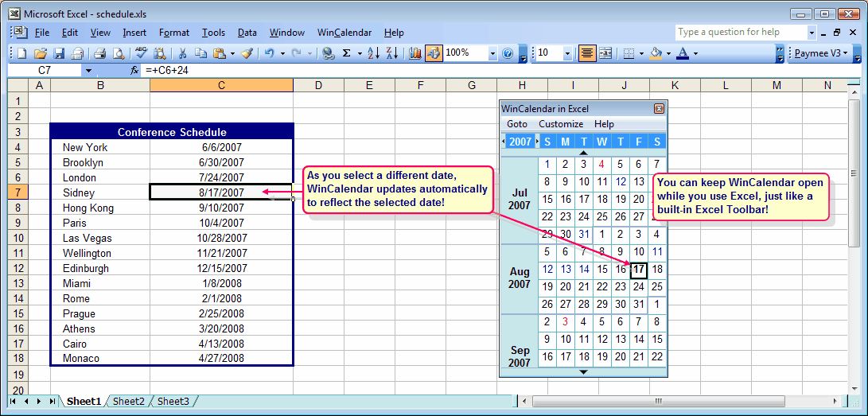Apply the yellow Fill Color bucket
The height and width of the screenshot is (416, 868).
(656, 53)
